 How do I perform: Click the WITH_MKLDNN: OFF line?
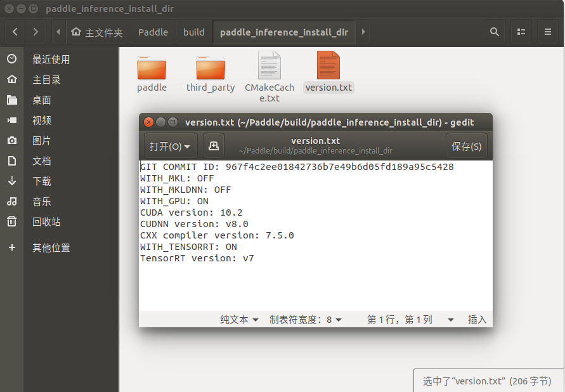pyautogui.click(x=186, y=190)
